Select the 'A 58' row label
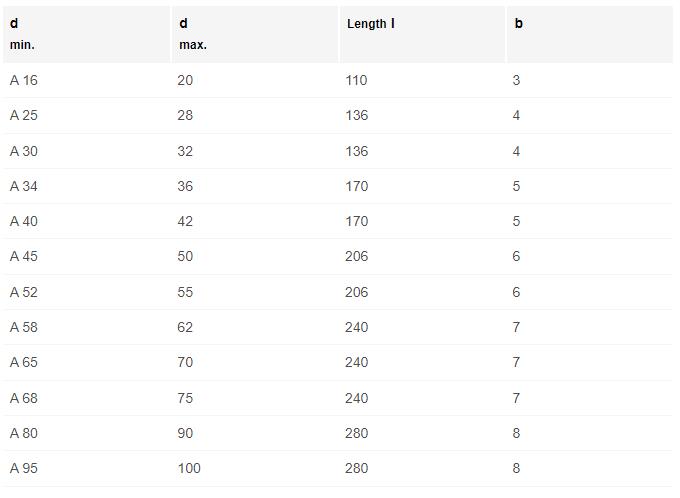The height and width of the screenshot is (498, 680). click(24, 327)
